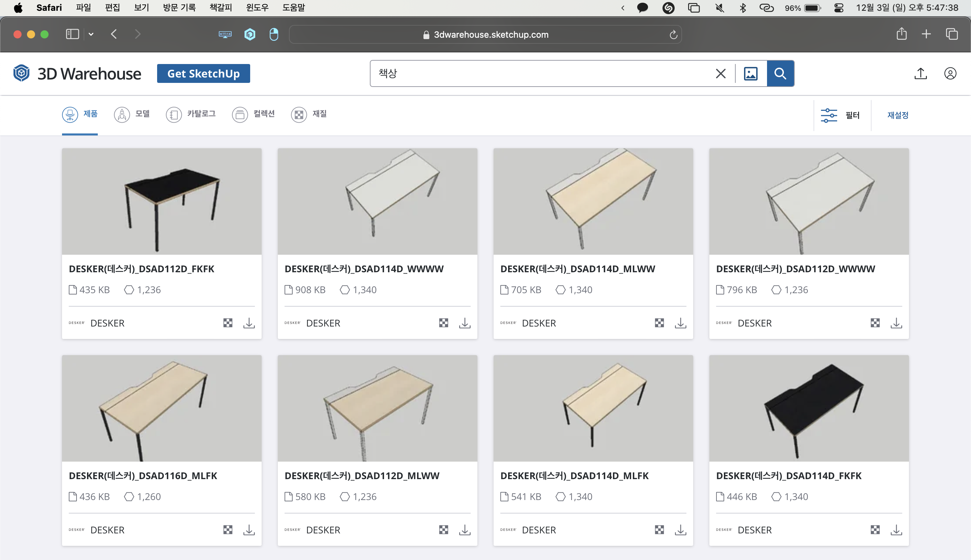The image size is (971, 560).
Task: Select the 제품 tab
Action: coord(80,114)
